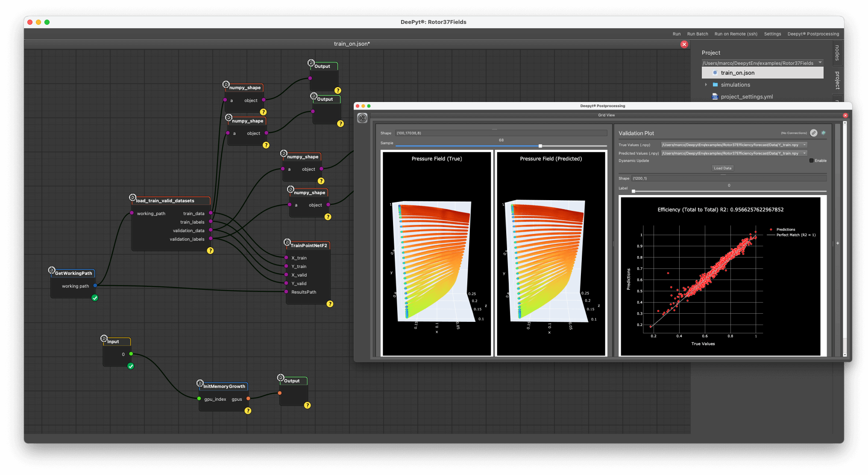Image resolution: width=868 pixels, height=475 pixels.
Task: Click the Grid View vertical scrollbar
Action: [x=845, y=239]
